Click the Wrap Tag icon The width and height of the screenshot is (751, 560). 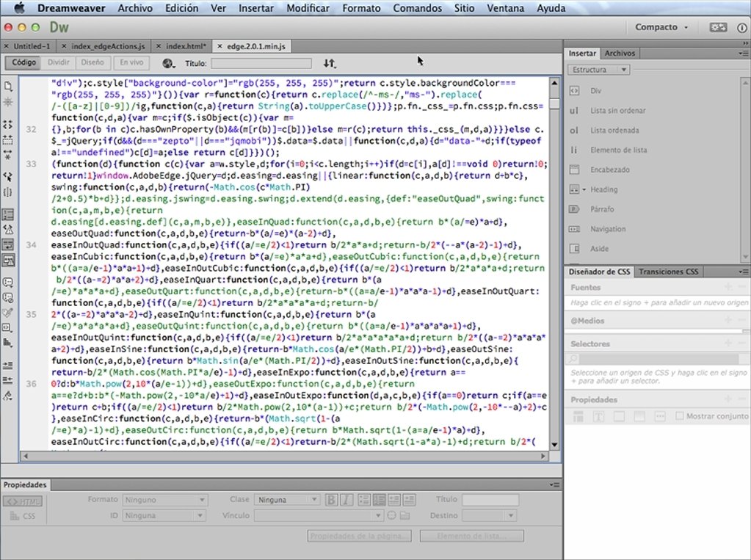tap(8, 313)
